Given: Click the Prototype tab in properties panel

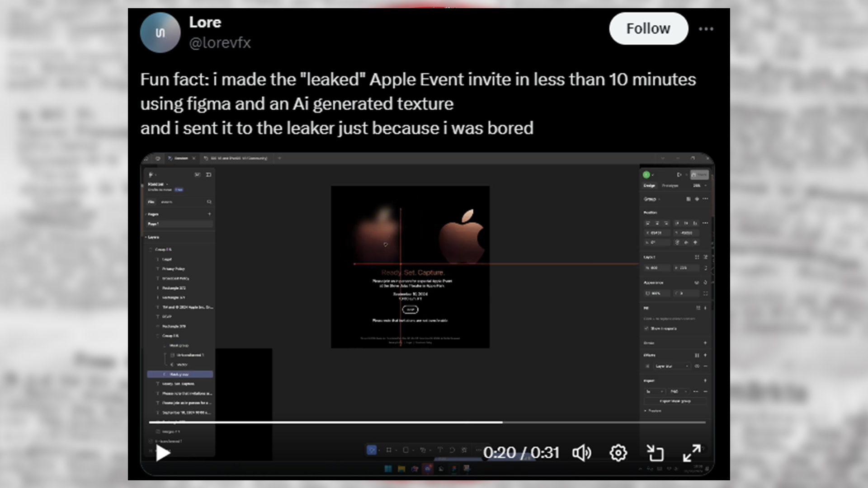Looking at the screenshot, I should pyautogui.click(x=670, y=185).
